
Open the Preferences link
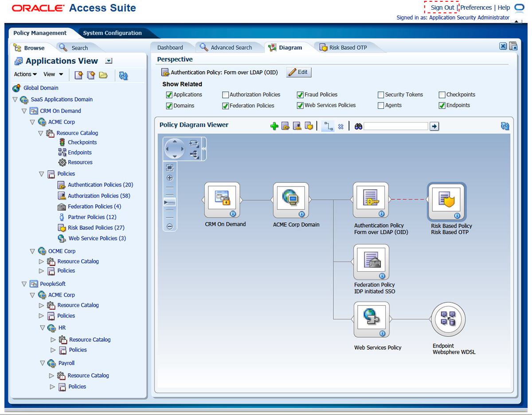pos(476,8)
